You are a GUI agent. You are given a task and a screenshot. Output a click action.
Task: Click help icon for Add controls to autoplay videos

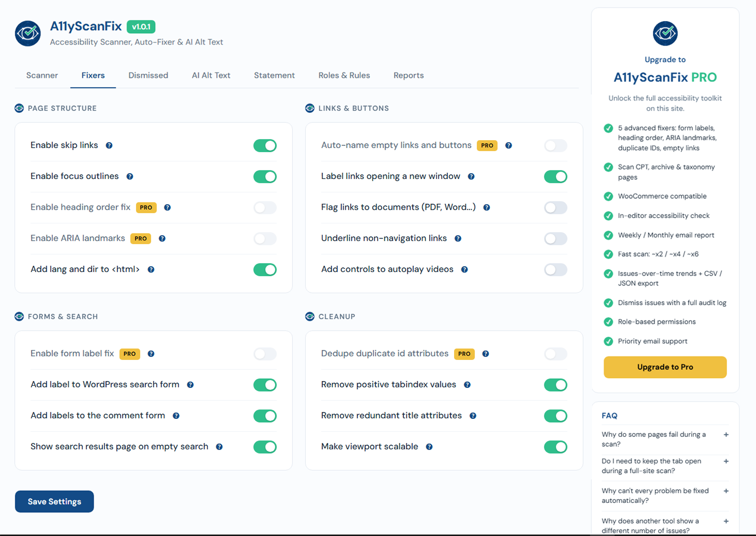(x=464, y=270)
